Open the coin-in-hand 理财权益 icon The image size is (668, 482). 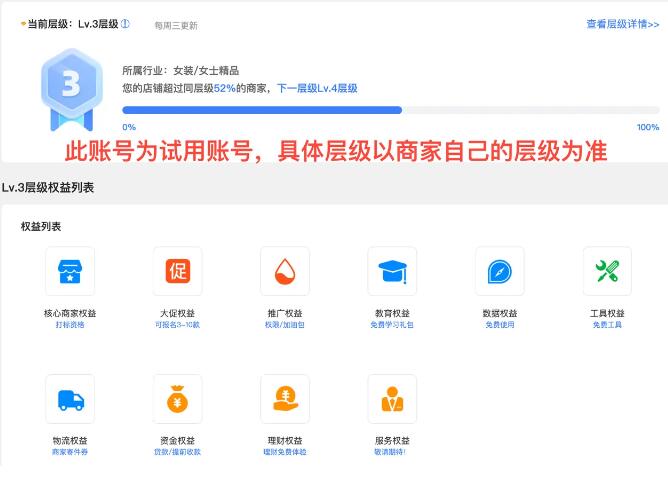coord(285,399)
